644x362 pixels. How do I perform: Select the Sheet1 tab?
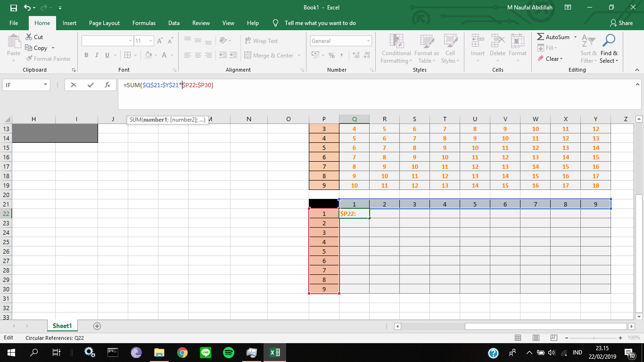pos(62,326)
